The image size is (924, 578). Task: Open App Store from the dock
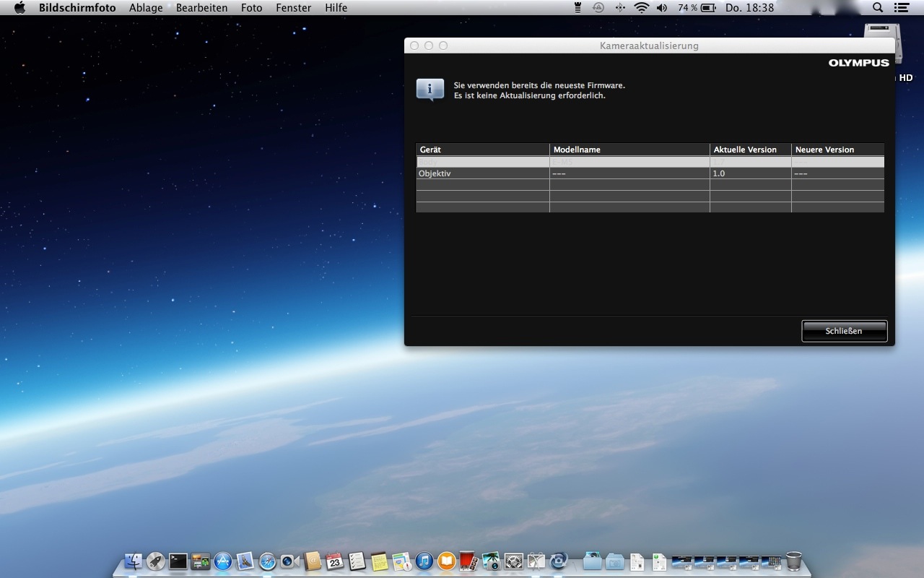click(x=222, y=561)
